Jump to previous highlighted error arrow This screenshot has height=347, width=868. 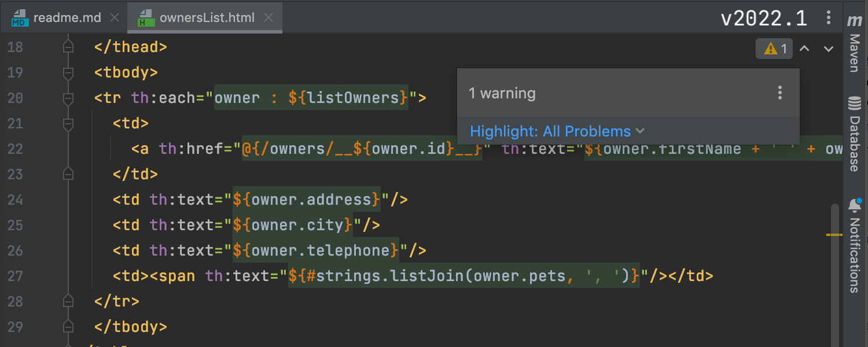coord(804,49)
